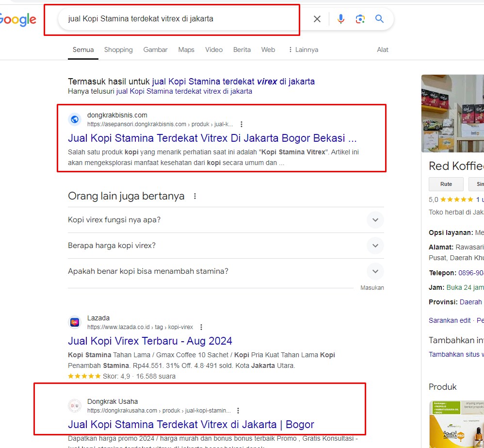This screenshot has height=448, width=484.
Task: Open Jual Kopi Virex Terbaru Aug 2024
Action: pyautogui.click(x=150, y=341)
